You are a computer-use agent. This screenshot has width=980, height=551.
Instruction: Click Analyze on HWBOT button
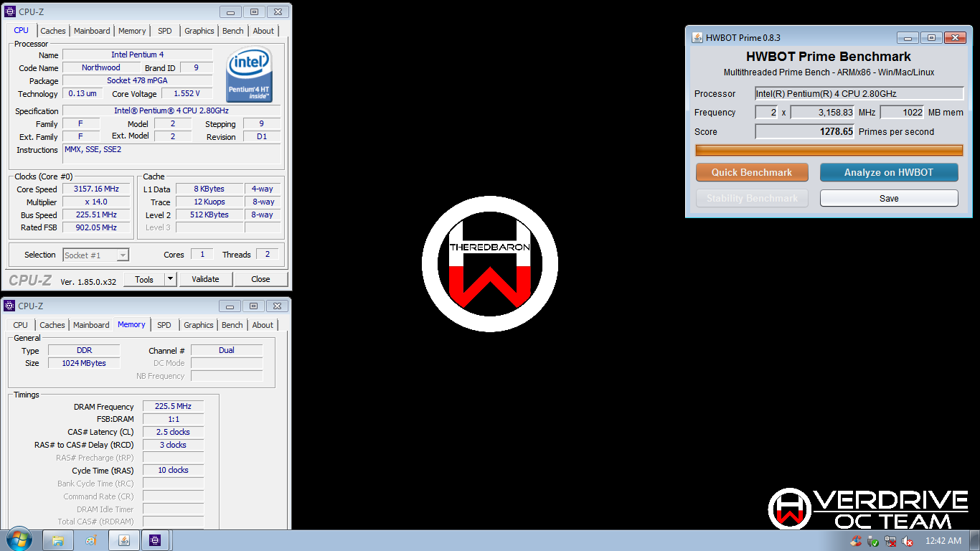tap(889, 172)
